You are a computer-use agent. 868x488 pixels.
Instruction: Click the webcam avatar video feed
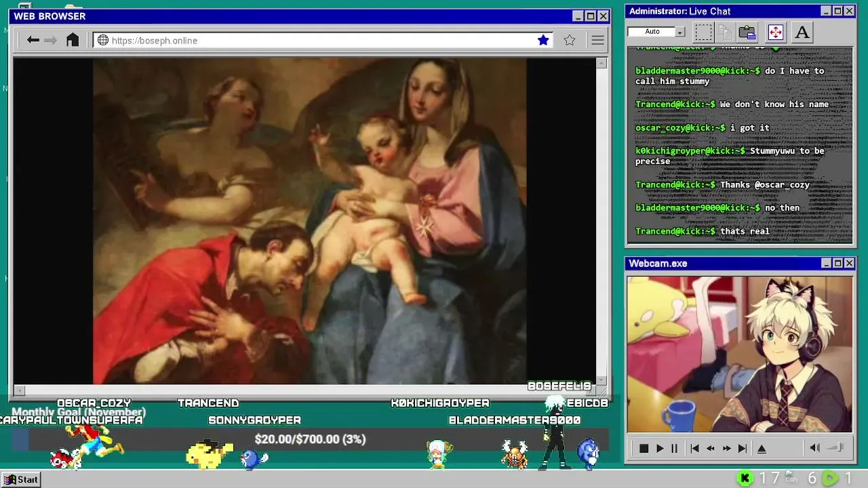739,354
